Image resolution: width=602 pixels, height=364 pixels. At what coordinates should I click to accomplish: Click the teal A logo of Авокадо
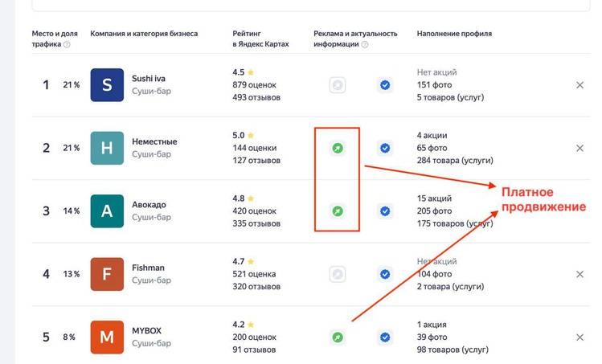pyautogui.click(x=107, y=211)
